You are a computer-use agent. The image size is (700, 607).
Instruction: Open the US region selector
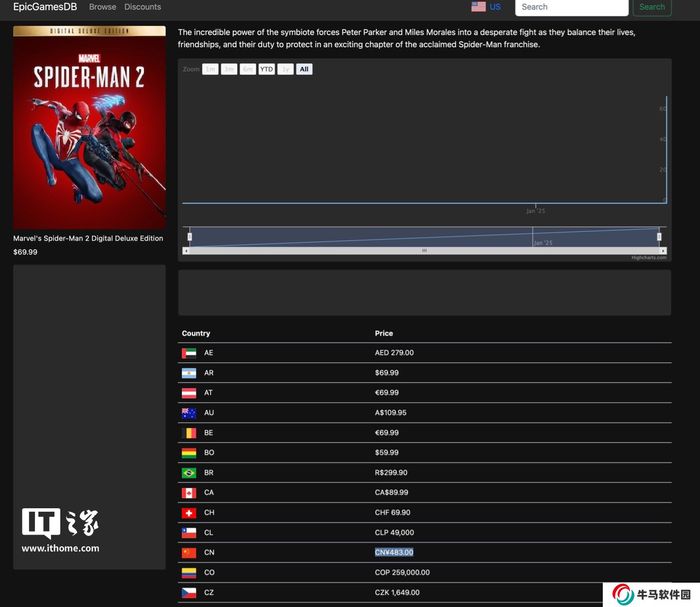(486, 7)
